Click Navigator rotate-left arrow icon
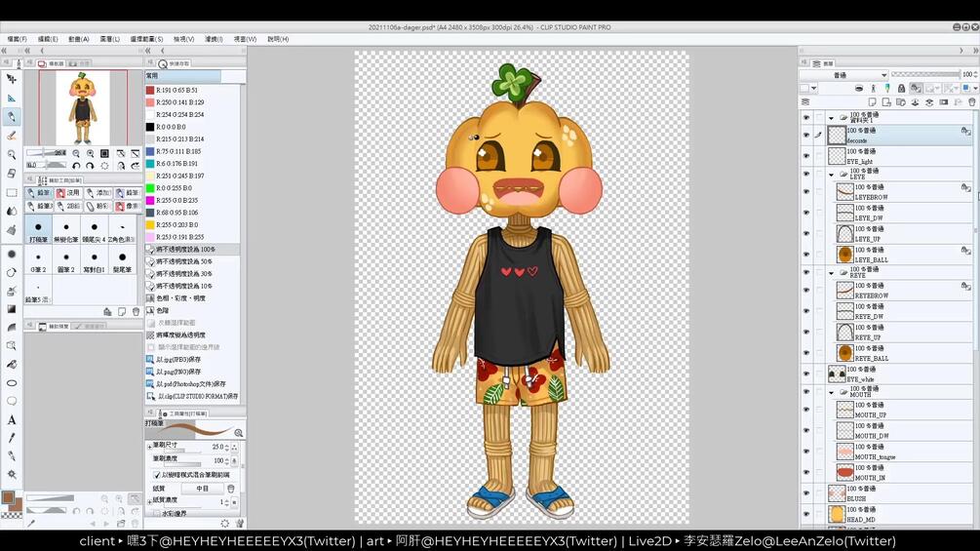This screenshot has width=980, height=551. (76, 166)
